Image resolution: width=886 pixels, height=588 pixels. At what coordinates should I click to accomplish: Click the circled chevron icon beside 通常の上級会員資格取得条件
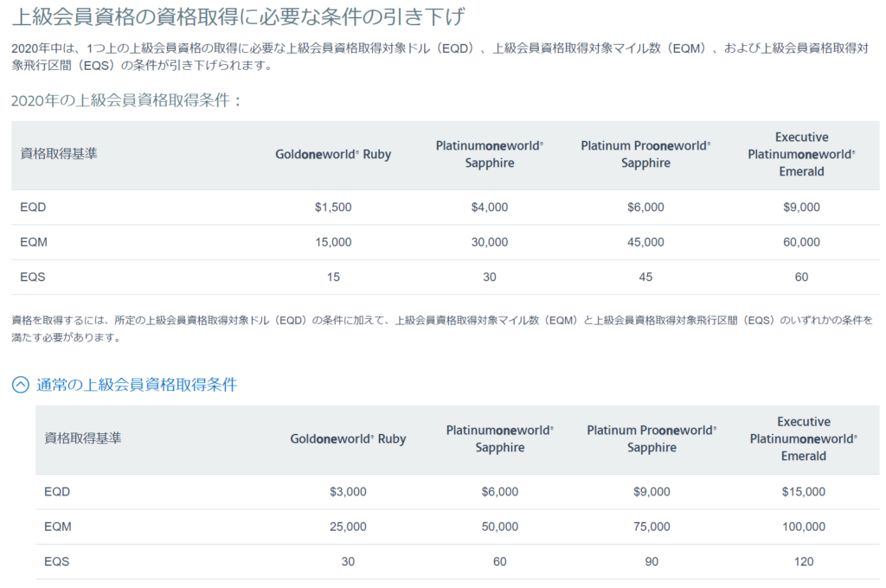click(20, 386)
